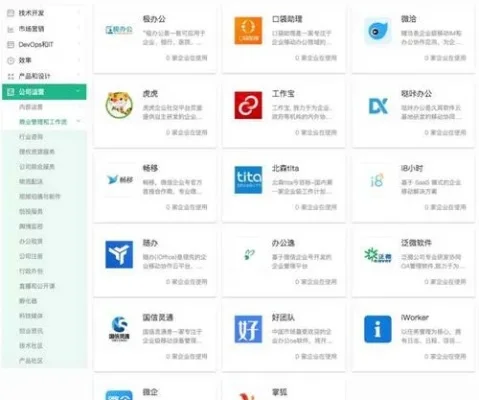Click the 口袋助理 card title

tap(287, 19)
